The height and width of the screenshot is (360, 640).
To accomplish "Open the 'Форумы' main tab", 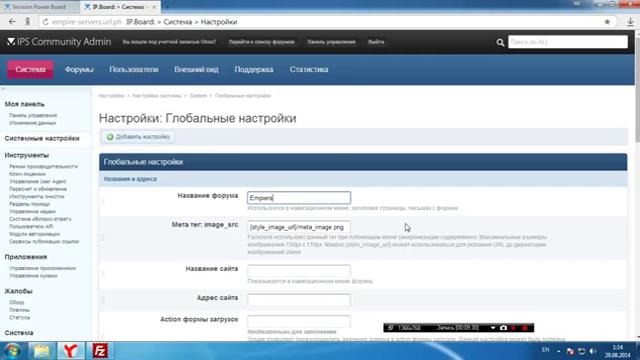I will click(x=79, y=69).
